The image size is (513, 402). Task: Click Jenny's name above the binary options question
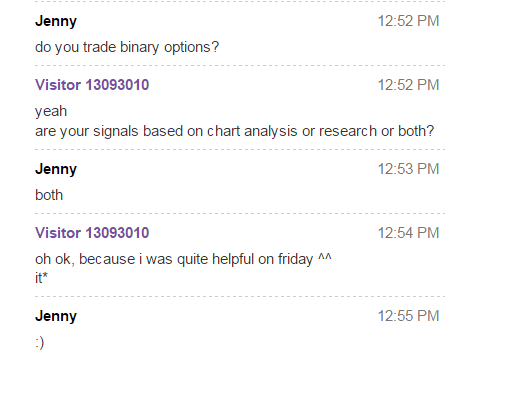(x=56, y=22)
